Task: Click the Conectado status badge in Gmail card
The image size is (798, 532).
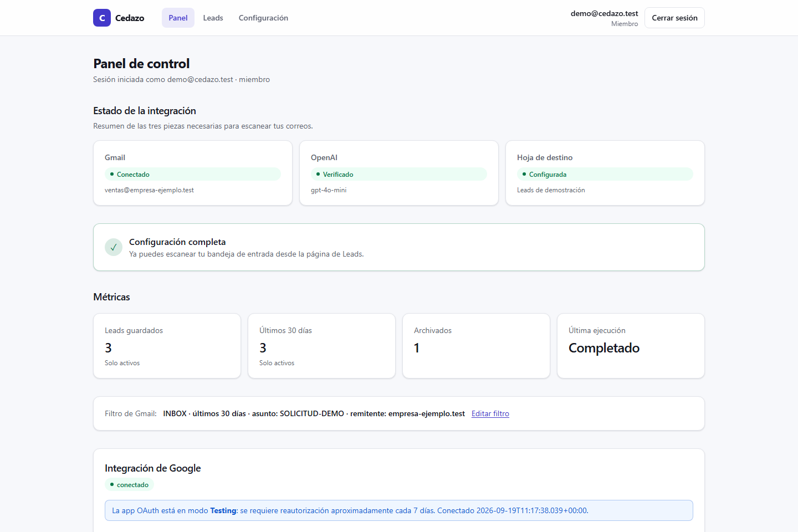Action: pyautogui.click(x=193, y=174)
